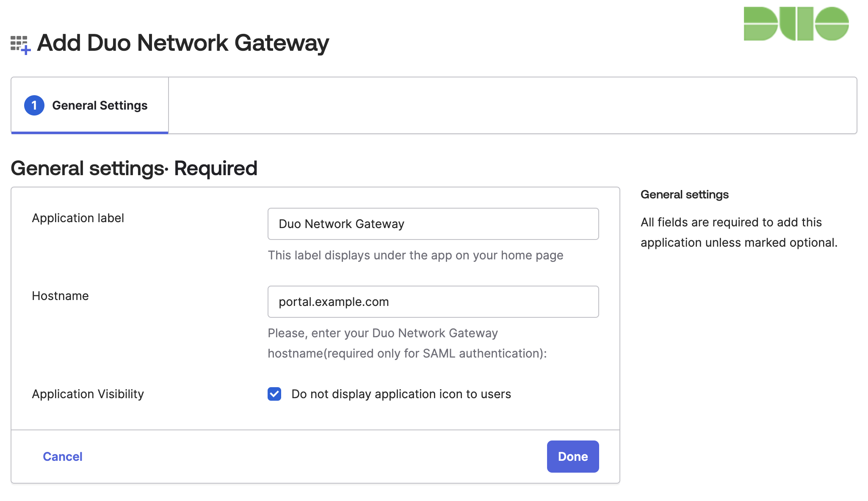Click the SAML hostname helper text

[x=407, y=343]
